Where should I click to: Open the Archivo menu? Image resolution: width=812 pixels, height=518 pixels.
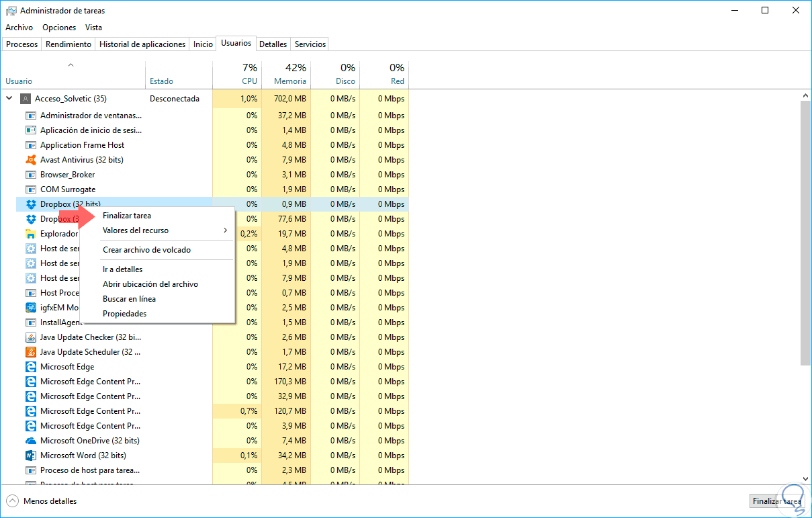19,28
